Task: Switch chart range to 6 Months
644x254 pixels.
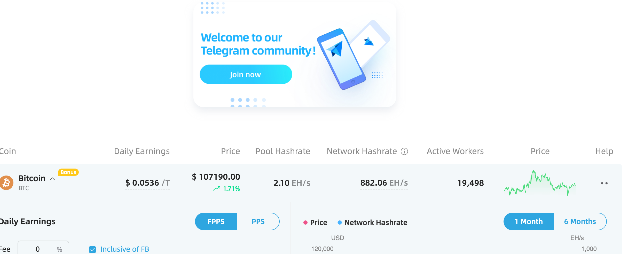Action: click(x=580, y=221)
